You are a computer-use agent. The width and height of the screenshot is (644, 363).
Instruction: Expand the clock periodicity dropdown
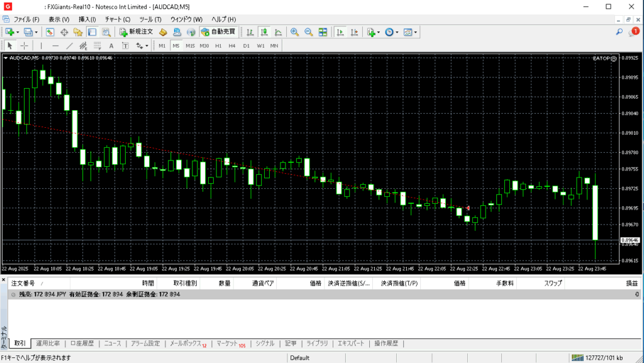397,32
